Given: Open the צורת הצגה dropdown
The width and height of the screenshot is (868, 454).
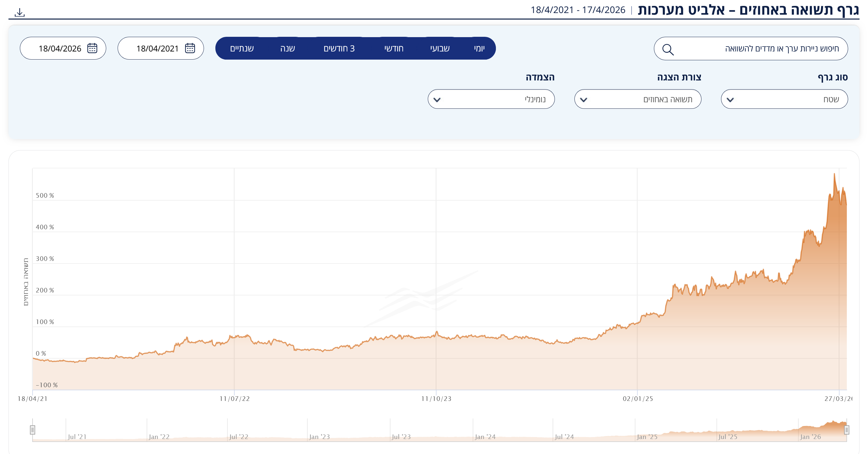Looking at the screenshot, I should (x=637, y=99).
